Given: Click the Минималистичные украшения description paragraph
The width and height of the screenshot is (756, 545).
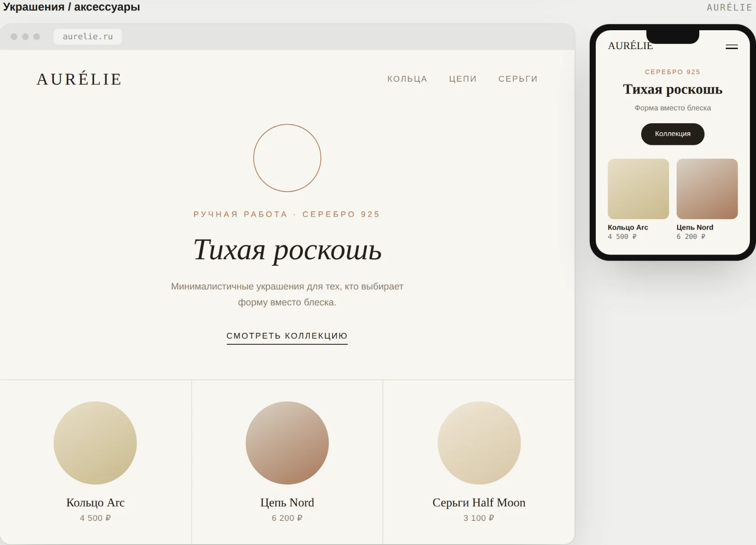Looking at the screenshot, I should (287, 294).
